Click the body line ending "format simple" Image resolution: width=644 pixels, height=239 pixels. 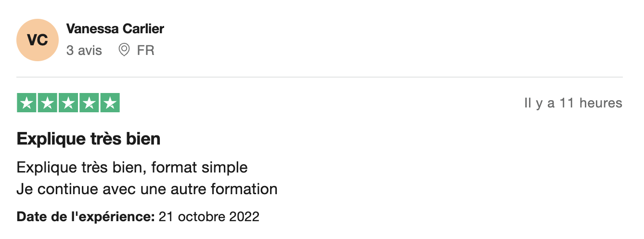click(132, 168)
